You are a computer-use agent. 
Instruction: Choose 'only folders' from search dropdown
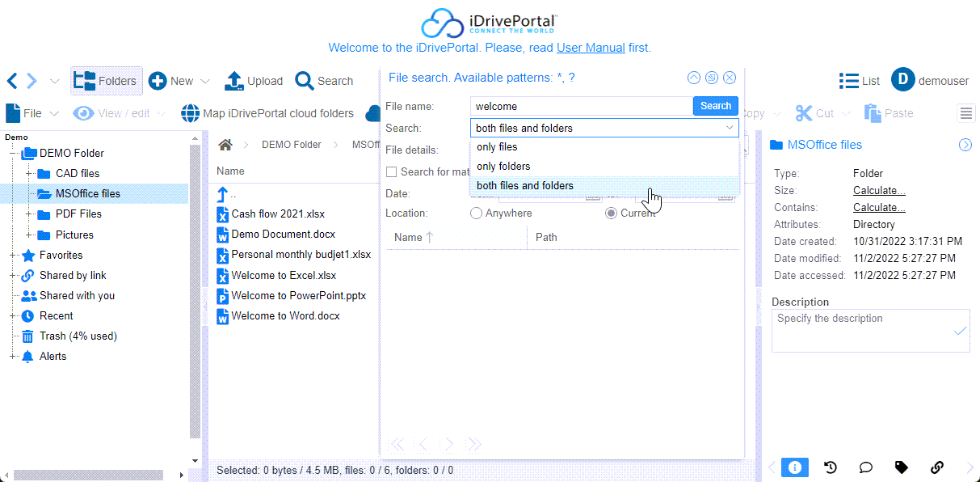[503, 167]
